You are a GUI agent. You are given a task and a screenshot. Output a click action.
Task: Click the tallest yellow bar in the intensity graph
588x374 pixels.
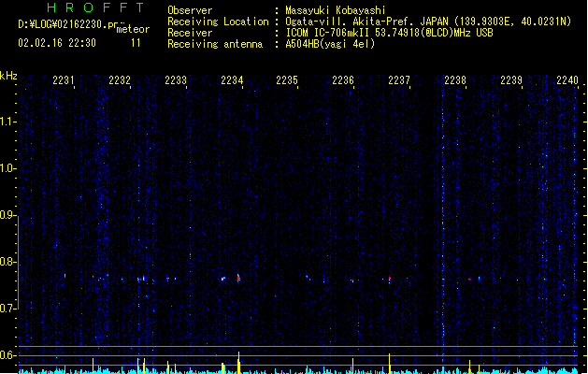pos(238,363)
